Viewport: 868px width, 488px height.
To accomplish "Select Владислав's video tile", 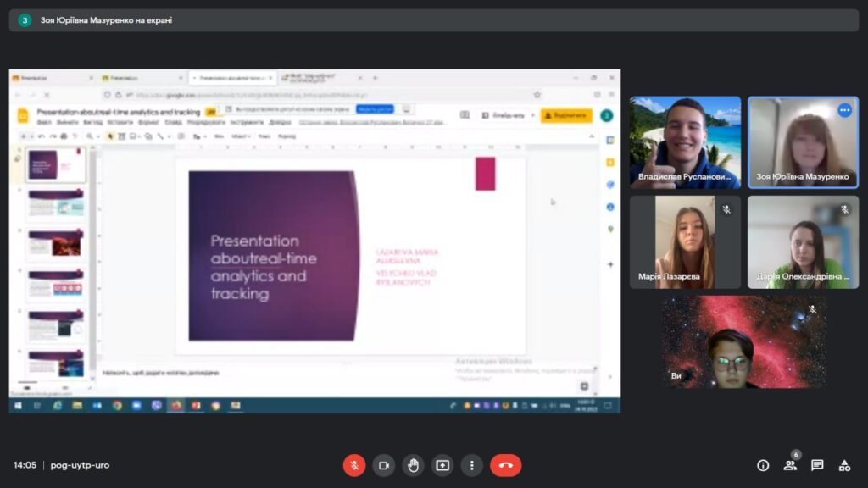I will pyautogui.click(x=685, y=141).
